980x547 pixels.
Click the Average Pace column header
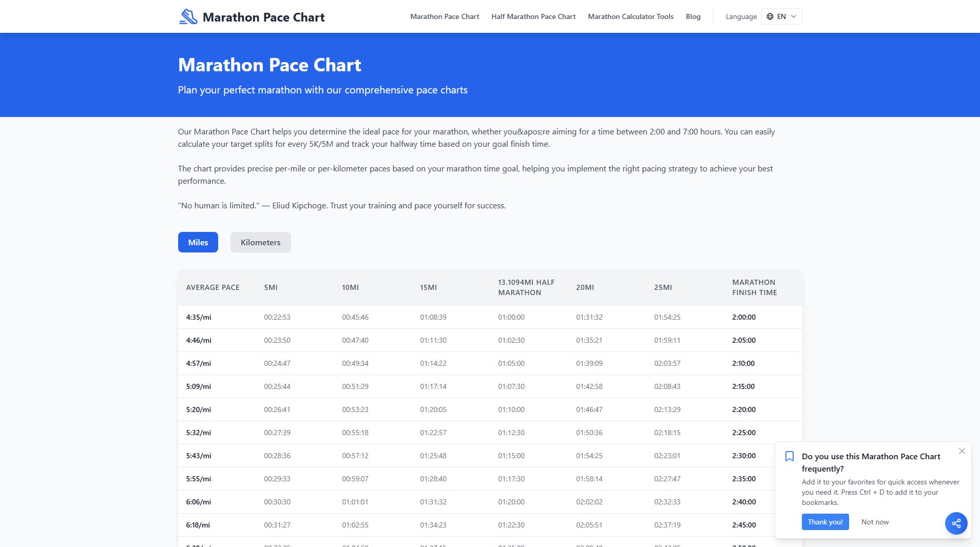[x=213, y=287]
